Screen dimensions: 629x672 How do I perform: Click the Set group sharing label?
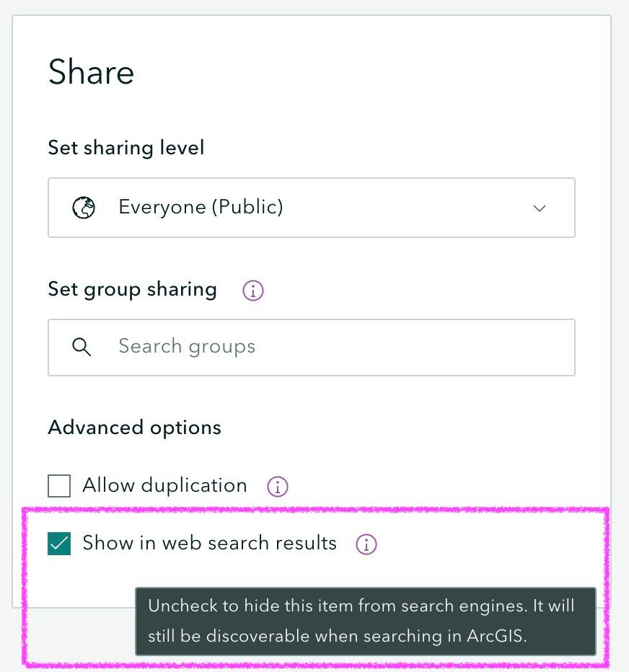[132, 289]
